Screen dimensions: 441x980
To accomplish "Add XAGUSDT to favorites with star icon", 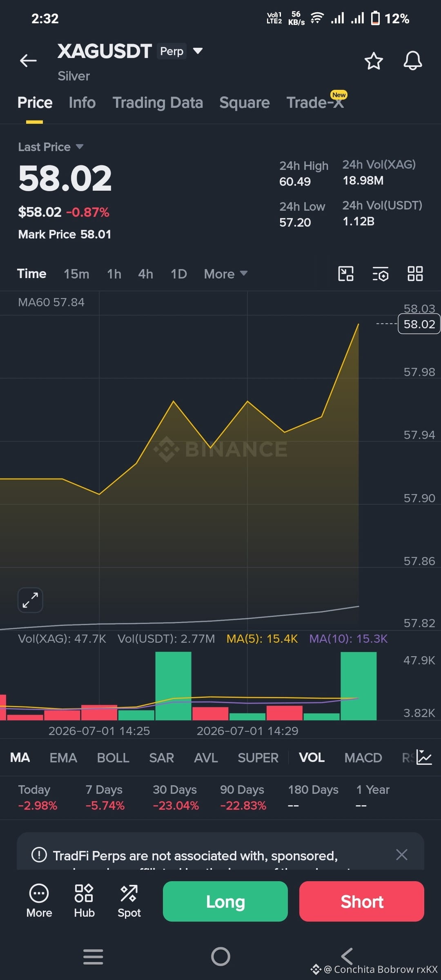I will (373, 61).
